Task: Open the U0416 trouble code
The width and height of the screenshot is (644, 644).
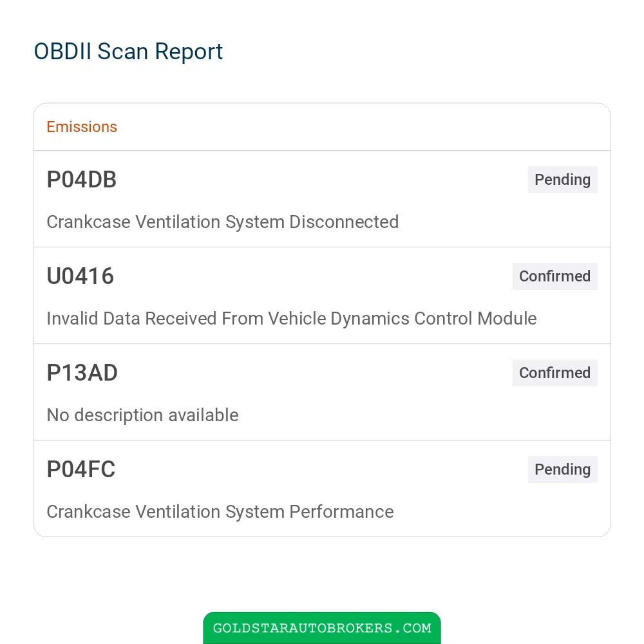Action: [x=80, y=276]
